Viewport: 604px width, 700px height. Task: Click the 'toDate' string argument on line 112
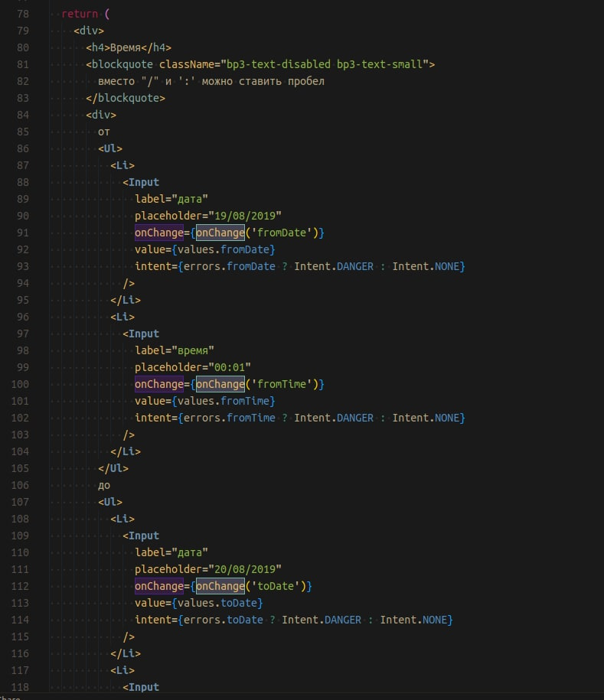click(275, 586)
